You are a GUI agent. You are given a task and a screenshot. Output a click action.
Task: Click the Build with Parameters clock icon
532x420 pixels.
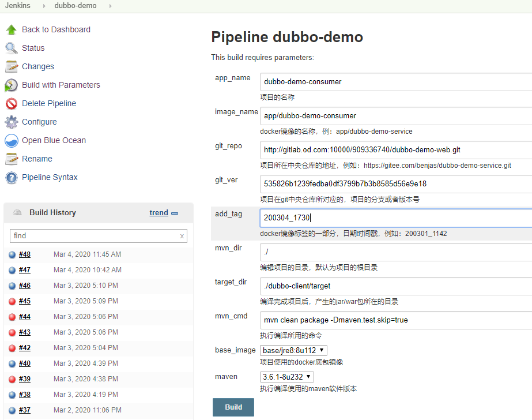click(x=12, y=85)
